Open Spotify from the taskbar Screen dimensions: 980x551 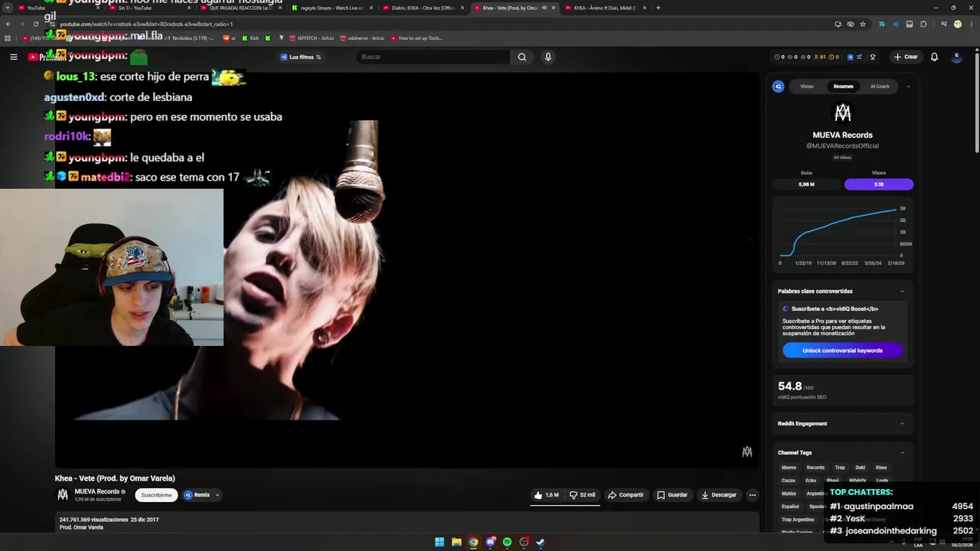coord(507,542)
